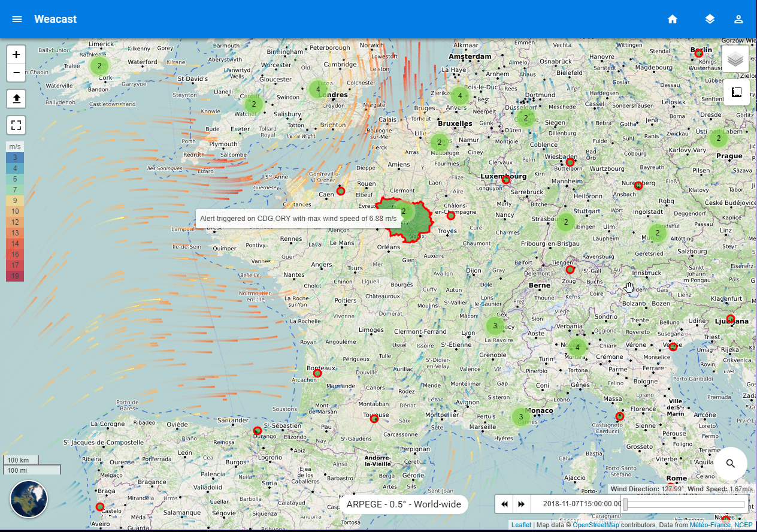Open the Leaflet attribution link
757x532 pixels.
(x=521, y=525)
